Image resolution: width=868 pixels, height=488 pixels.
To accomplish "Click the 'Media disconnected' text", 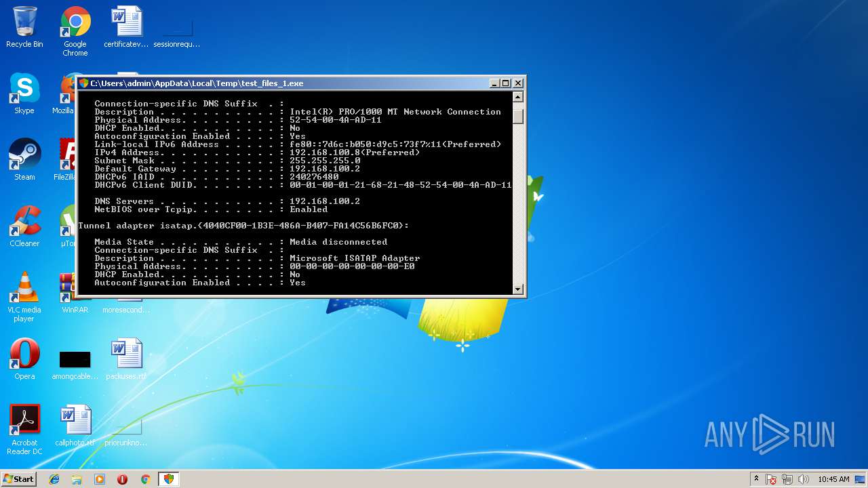I will [x=338, y=242].
